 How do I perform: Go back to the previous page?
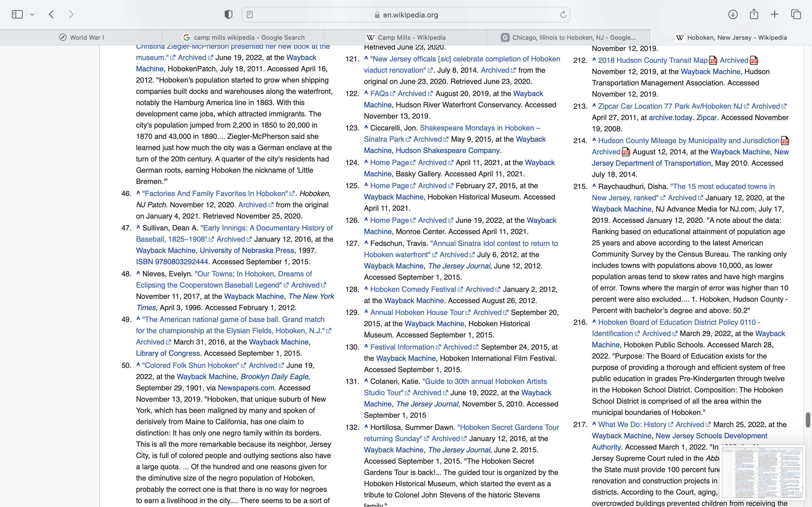(x=51, y=14)
